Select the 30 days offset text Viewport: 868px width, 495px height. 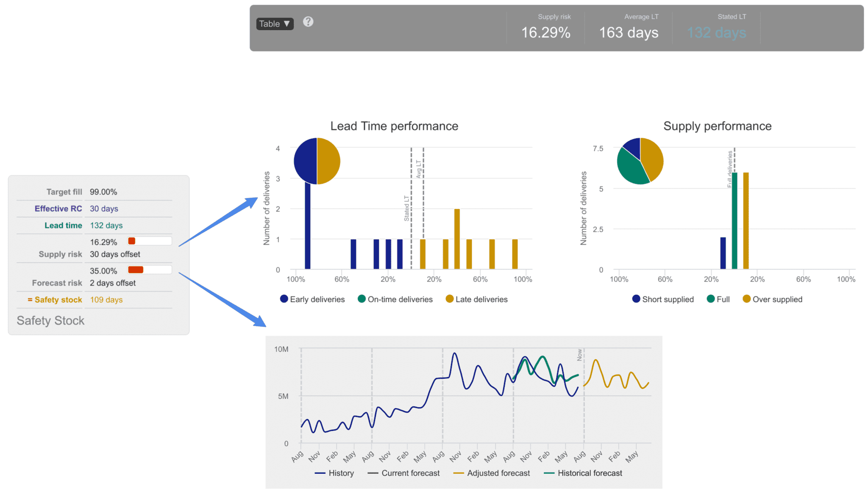115,254
